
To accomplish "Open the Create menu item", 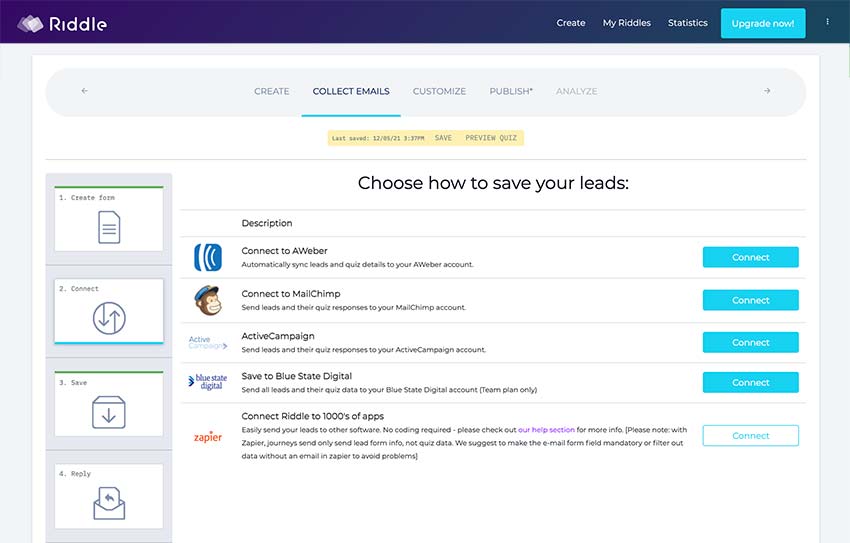I will point(571,23).
